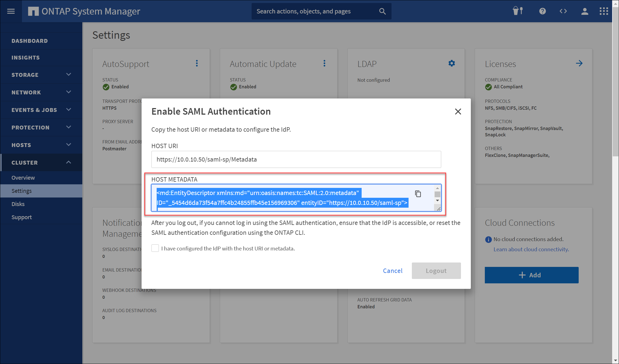The height and width of the screenshot is (364, 619).
Task: Select Disks under the Cluster menu
Action: point(18,204)
